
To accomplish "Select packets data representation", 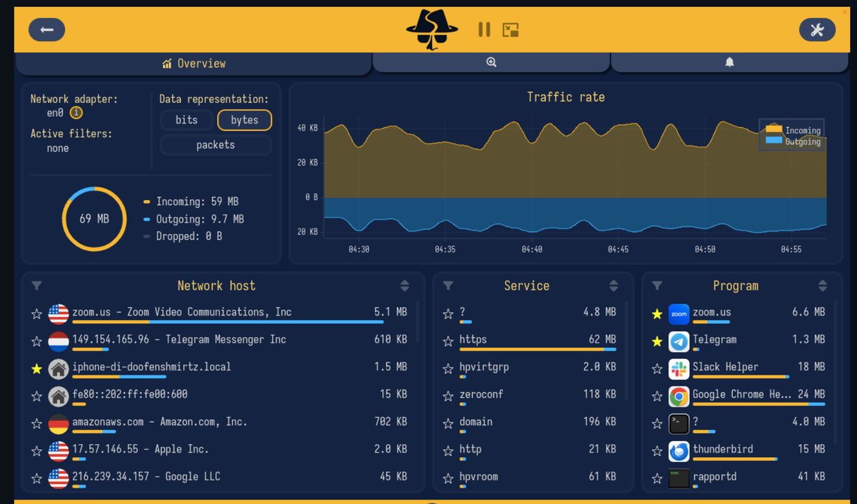I will pyautogui.click(x=216, y=145).
